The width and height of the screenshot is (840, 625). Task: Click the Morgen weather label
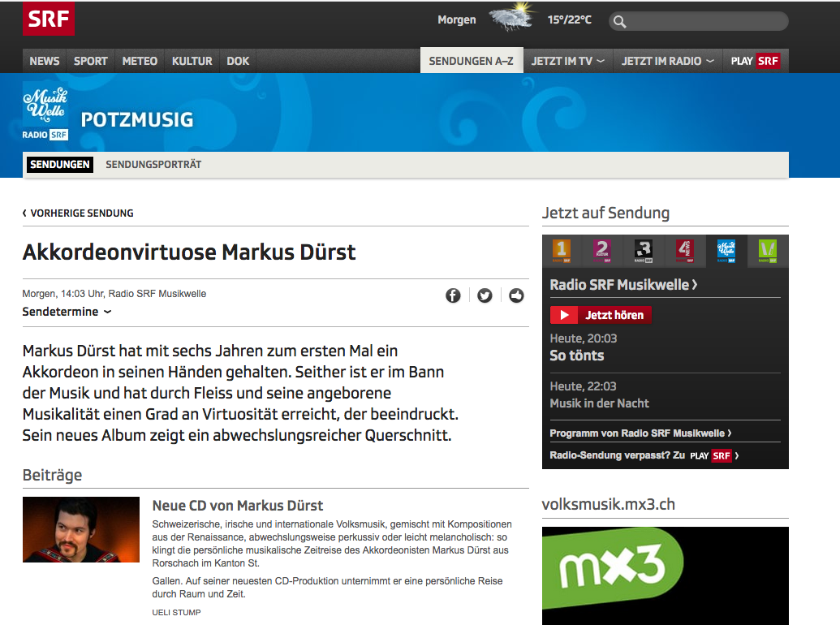pyautogui.click(x=456, y=19)
